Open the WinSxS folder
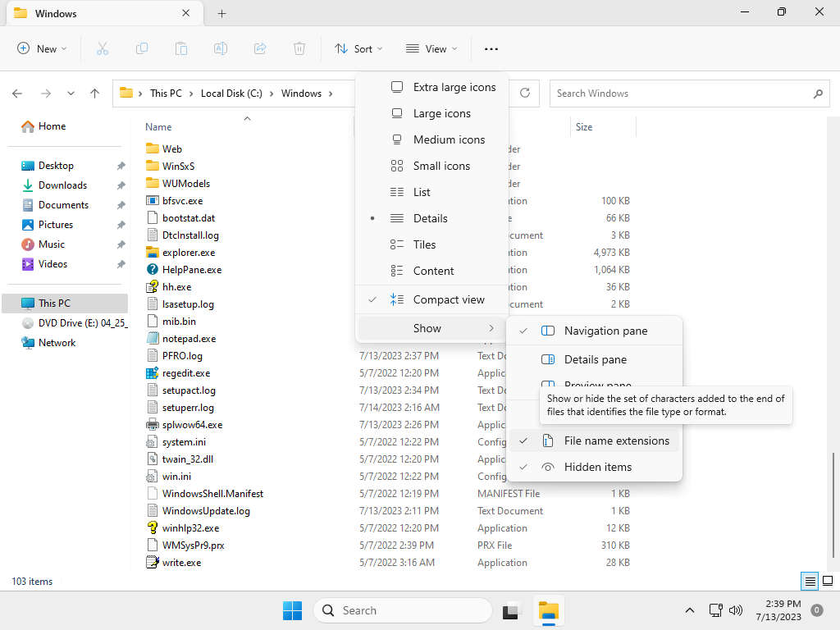The width and height of the screenshot is (840, 630). coord(178,166)
